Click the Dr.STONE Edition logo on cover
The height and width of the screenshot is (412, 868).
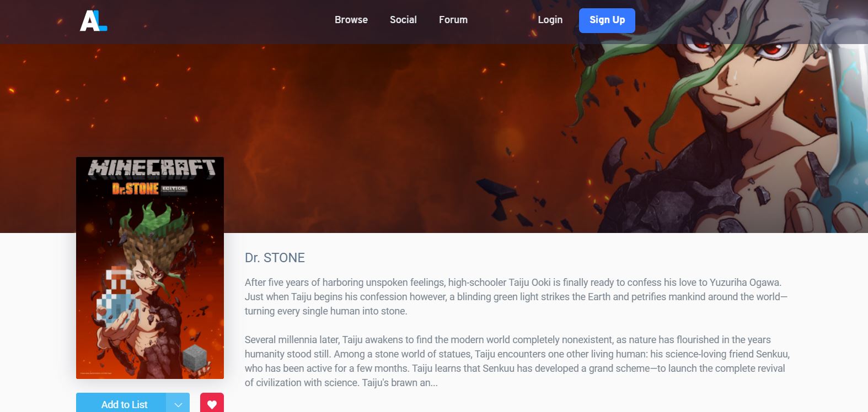(x=149, y=188)
